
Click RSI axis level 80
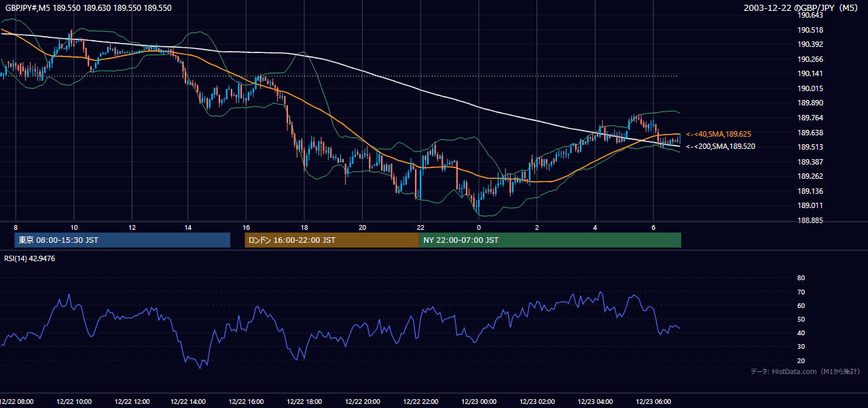coord(801,278)
